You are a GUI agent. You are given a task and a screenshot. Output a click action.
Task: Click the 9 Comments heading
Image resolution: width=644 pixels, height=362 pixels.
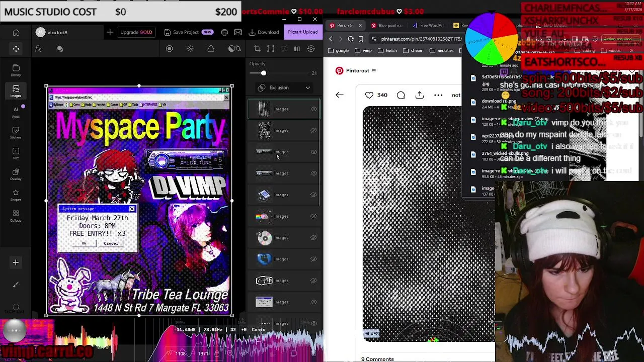[377, 358]
